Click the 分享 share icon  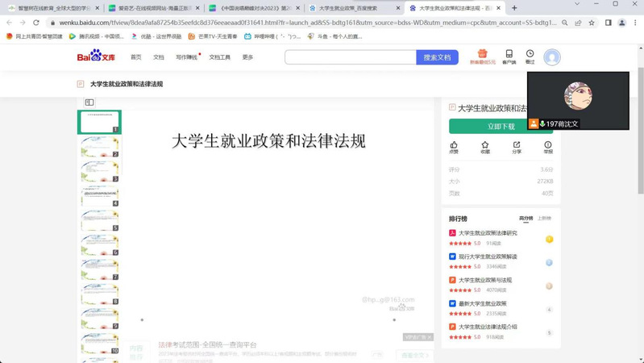(517, 146)
